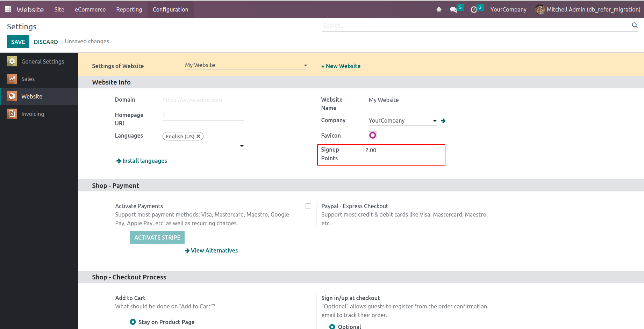Open the Invoicing settings section

[33, 114]
